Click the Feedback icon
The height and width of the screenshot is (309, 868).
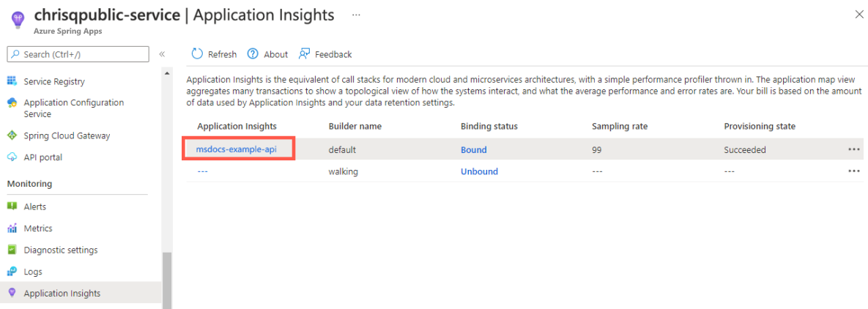[x=305, y=54]
